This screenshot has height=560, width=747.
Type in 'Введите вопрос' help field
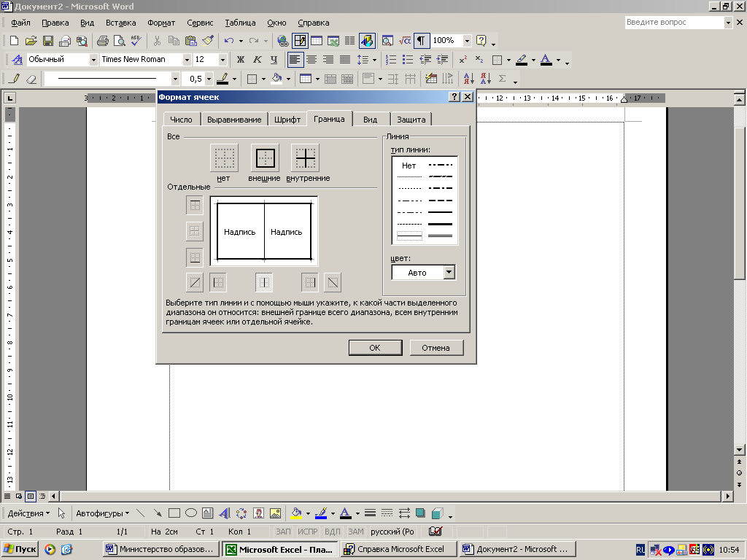click(674, 22)
